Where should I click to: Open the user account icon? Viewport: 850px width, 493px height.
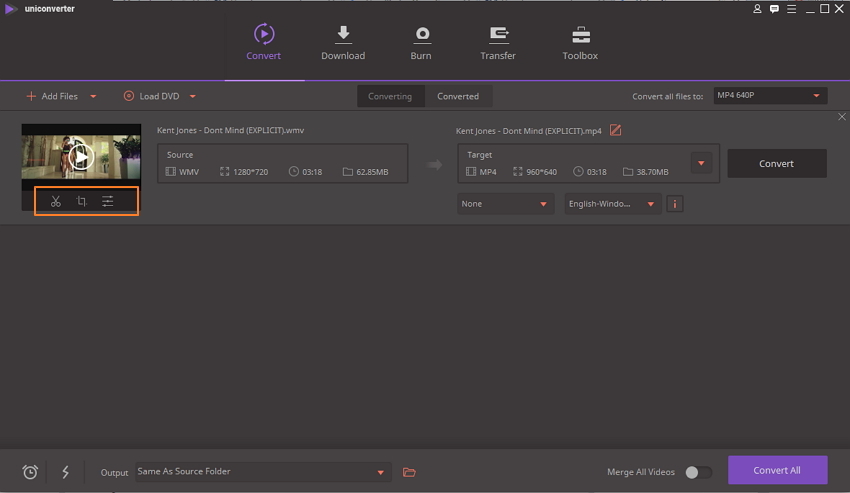click(x=757, y=9)
